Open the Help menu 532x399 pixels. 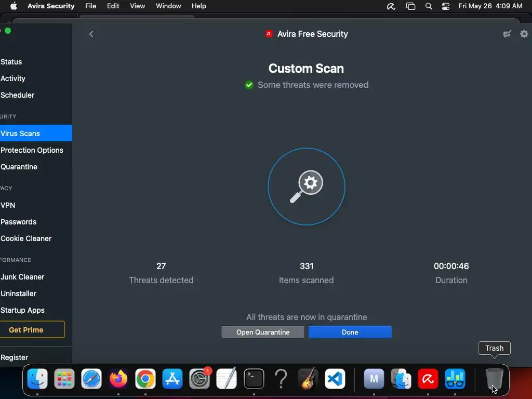pos(199,6)
